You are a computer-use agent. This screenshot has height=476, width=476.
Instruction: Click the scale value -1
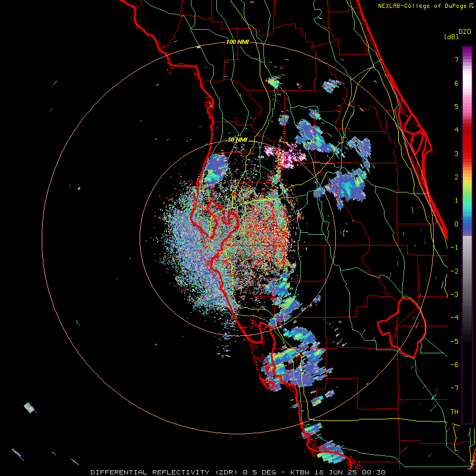tap(454, 248)
